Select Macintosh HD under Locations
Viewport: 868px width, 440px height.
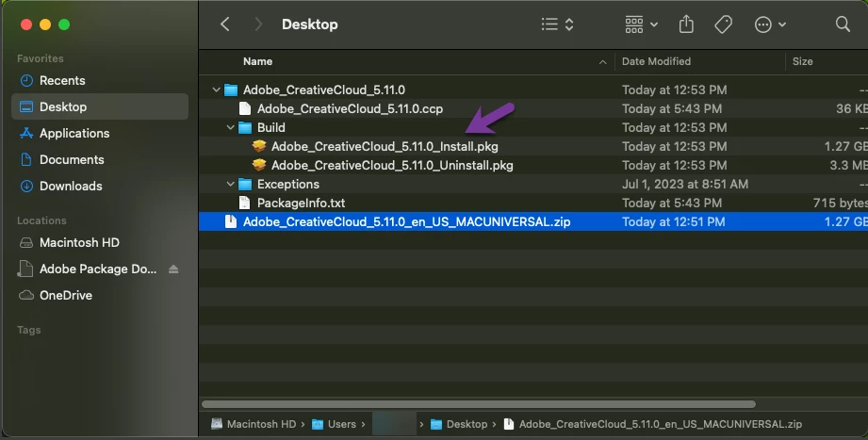point(100,242)
